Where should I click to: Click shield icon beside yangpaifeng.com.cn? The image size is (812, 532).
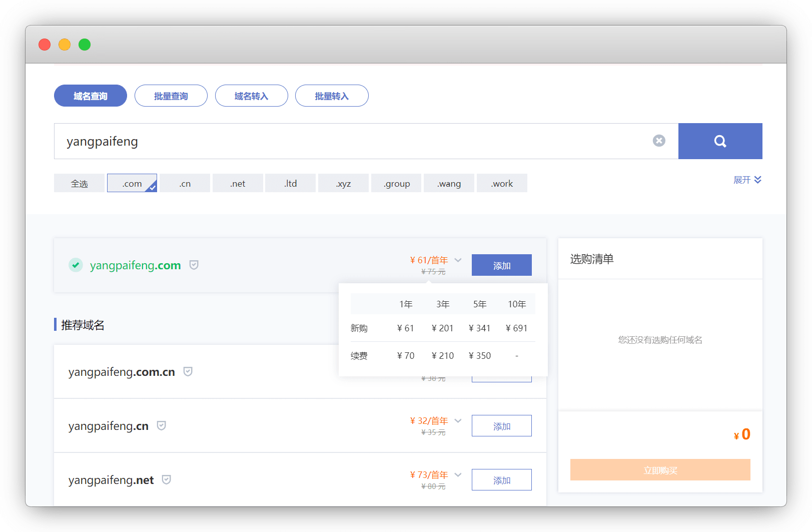[188, 372]
